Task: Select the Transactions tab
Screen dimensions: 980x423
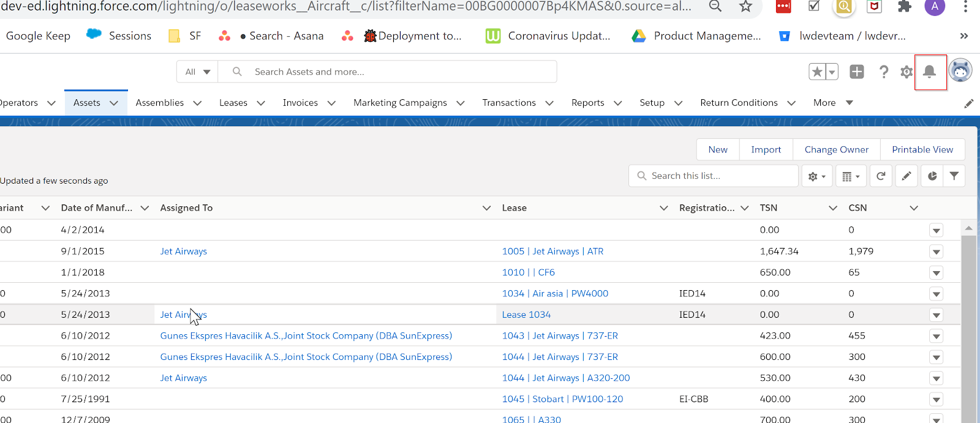Action: (509, 103)
